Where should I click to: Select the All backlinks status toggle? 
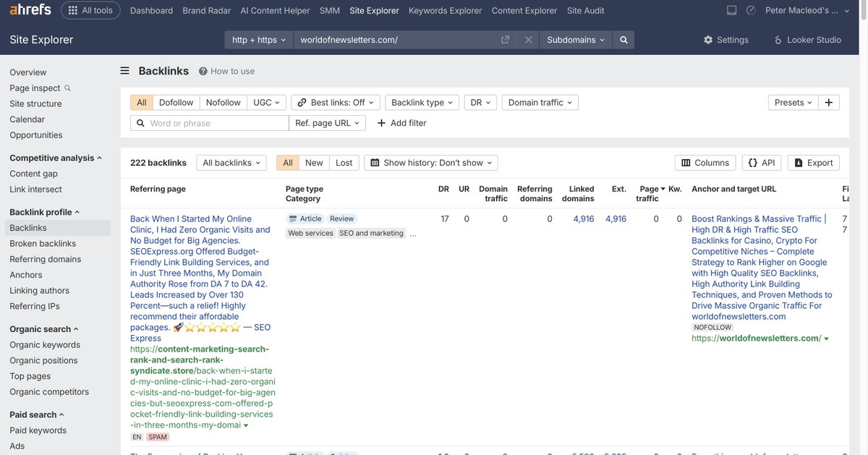click(x=288, y=163)
